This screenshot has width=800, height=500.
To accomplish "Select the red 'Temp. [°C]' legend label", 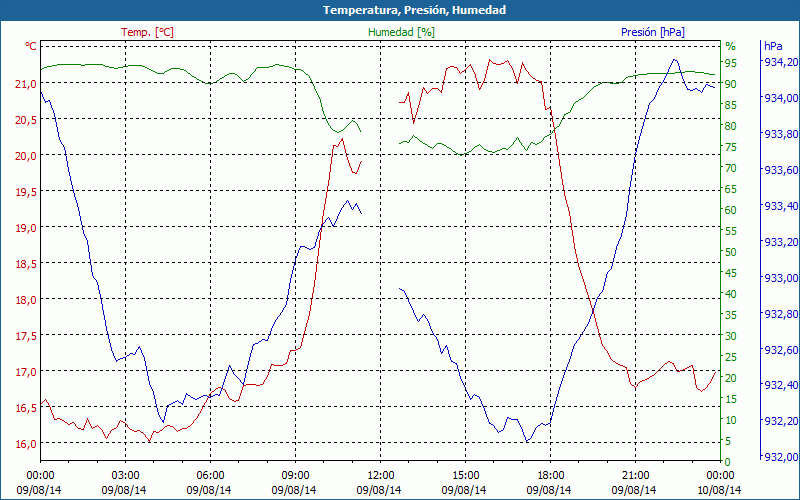I will [147, 32].
